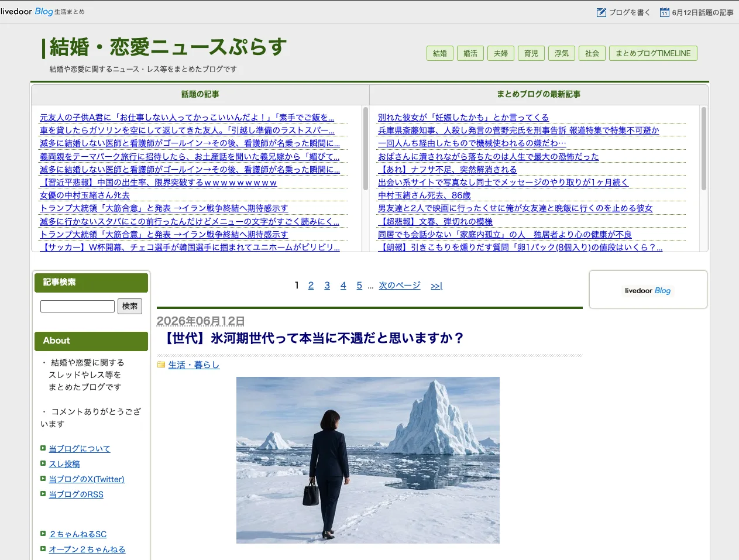Open 兵庫県斎藤知事 article link
The height and width of the screenshot is (560, 739).
(x=518, y=130)
